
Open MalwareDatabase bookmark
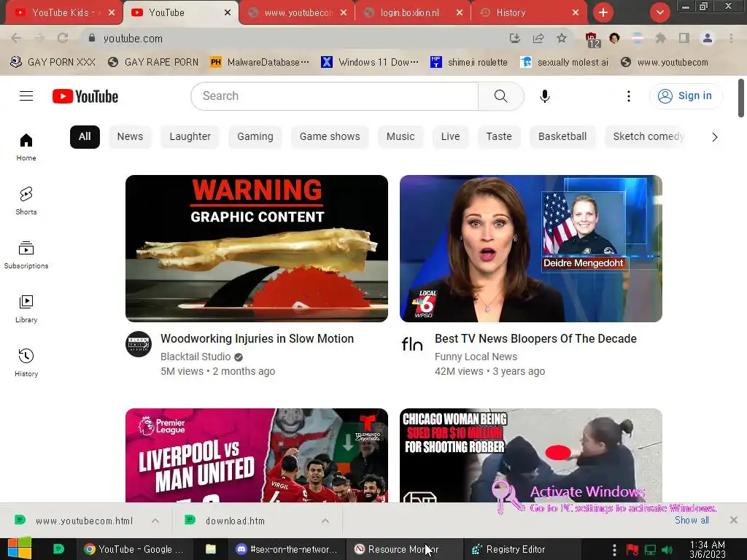(260, 63)
